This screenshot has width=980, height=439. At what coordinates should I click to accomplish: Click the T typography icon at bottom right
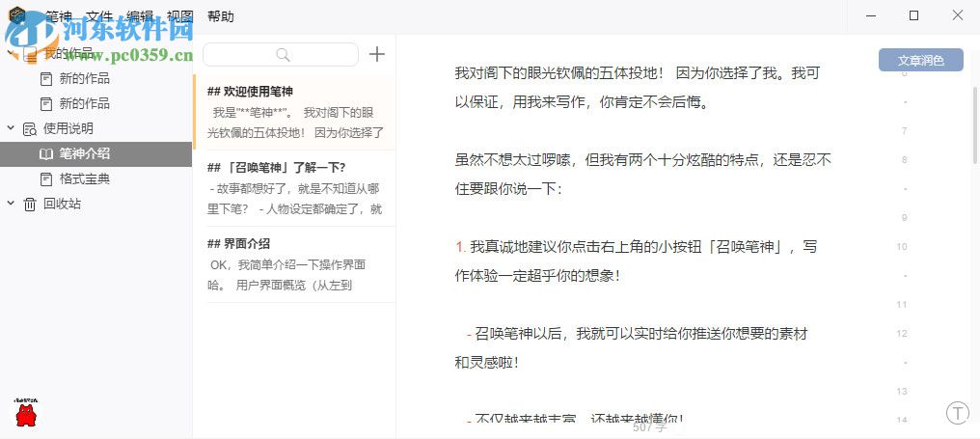click(958, 412)
